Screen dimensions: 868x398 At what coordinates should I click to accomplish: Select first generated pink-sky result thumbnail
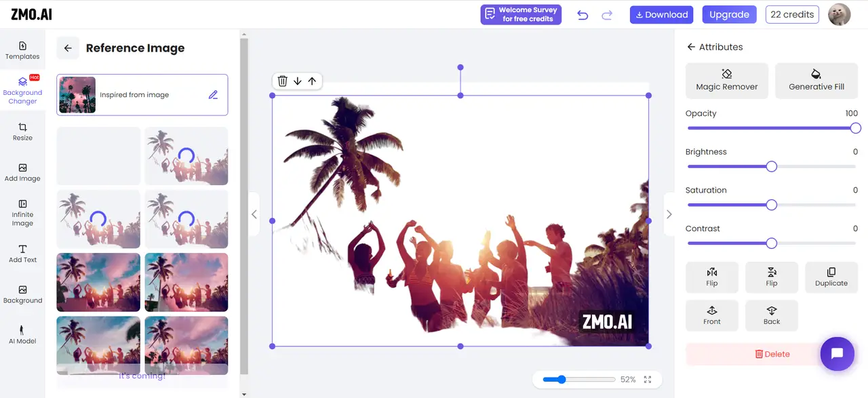98,282
